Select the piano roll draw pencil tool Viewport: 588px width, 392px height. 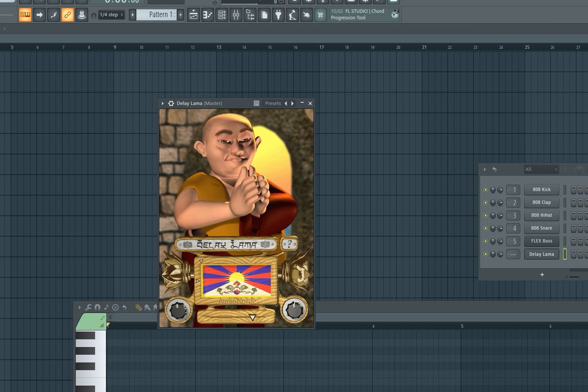[139, 307]
